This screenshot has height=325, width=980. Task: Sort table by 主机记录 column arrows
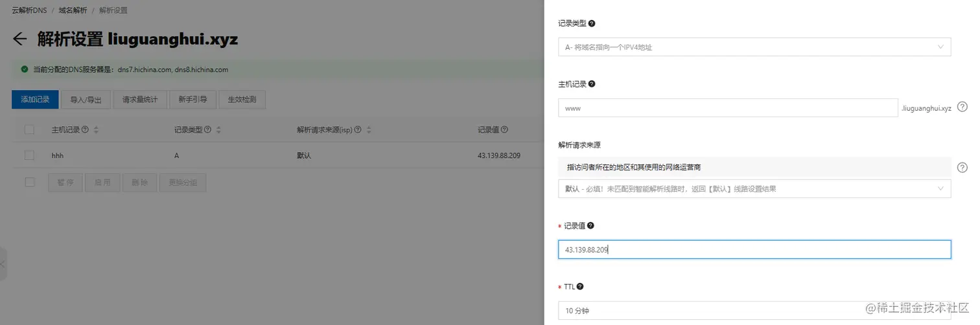tap(96, 129)
